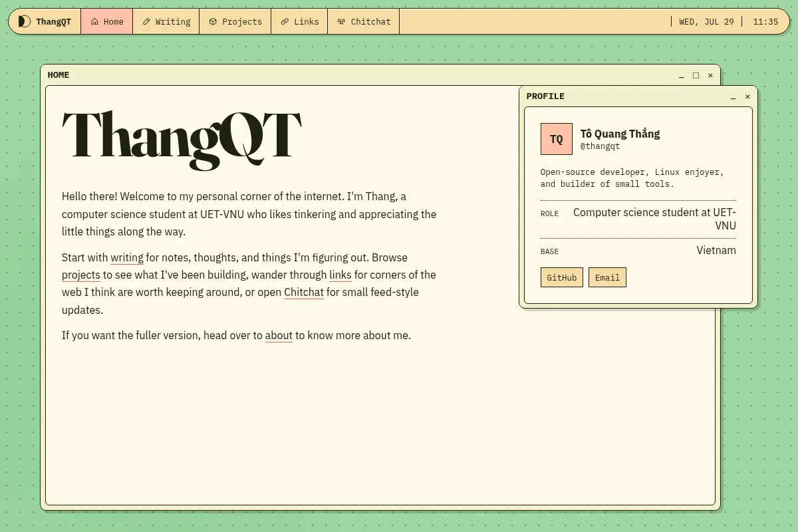The width and height of the screenshot is (798, 532).
Task: Switch to the Projects tab
Action: pyautogui.click(x=235, y=21)
